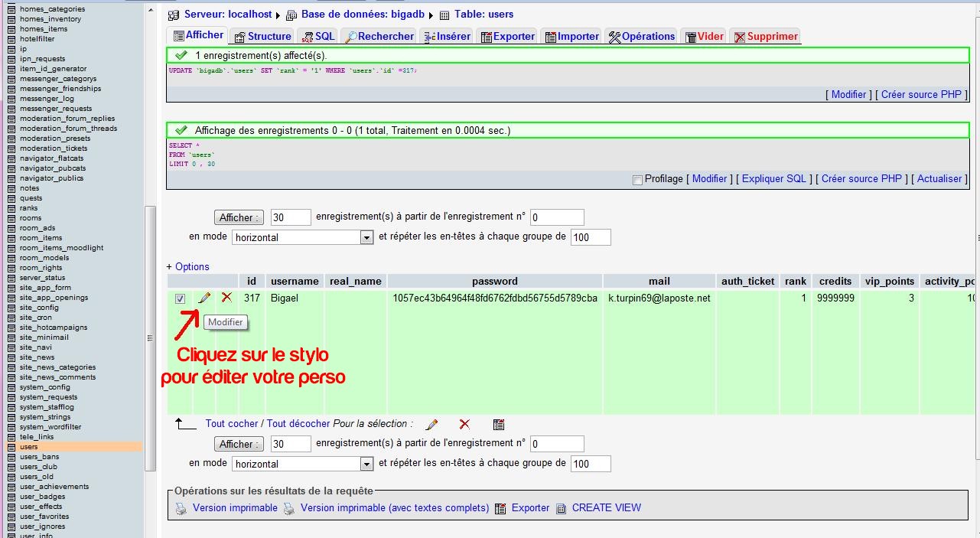Screen dimensions: 980x538
Task: Sort by the credits column header
Action: [835, 281]
